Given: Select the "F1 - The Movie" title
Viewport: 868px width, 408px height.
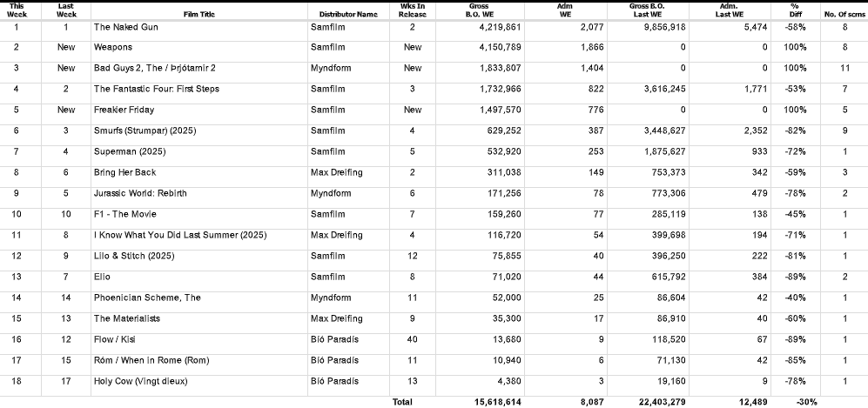Looking at the screenshot, I should click(x=124, y=214).
